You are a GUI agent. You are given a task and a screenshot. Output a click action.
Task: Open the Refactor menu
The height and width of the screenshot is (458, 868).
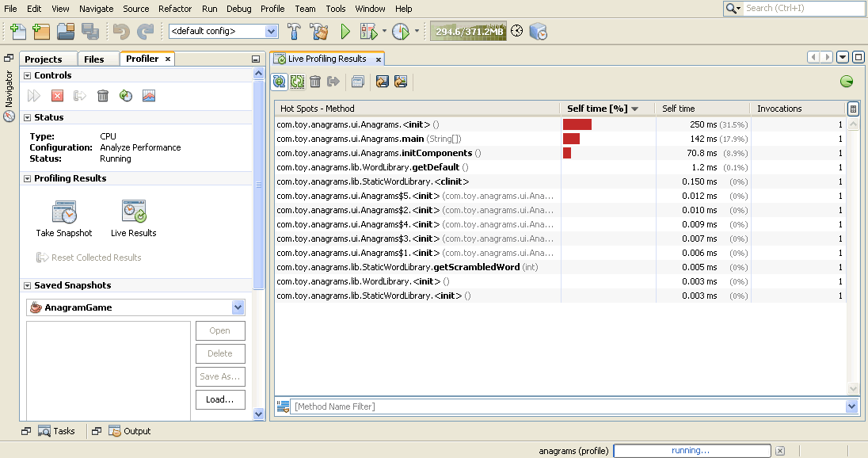click(175, 9)
